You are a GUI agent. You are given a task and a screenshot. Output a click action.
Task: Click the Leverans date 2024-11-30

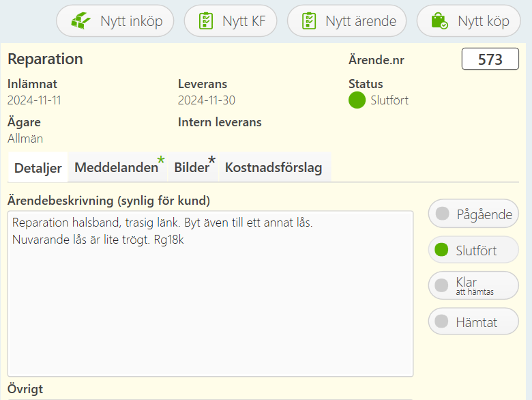206,100
